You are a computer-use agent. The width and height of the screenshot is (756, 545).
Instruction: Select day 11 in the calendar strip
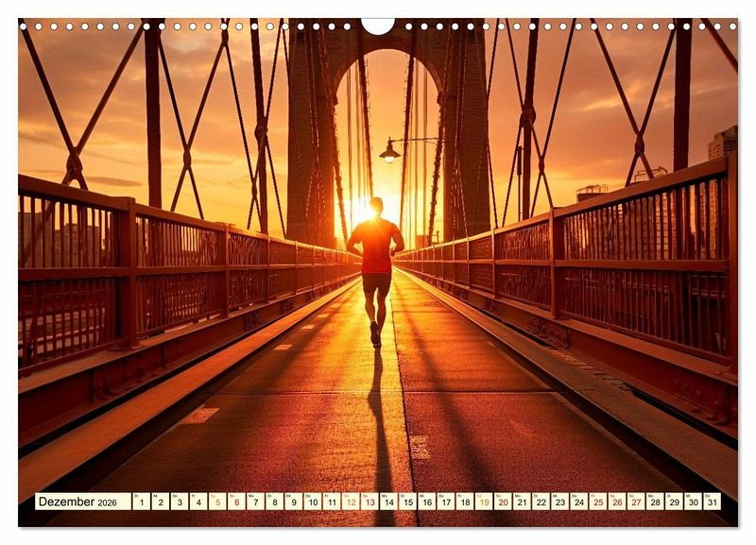332,502
